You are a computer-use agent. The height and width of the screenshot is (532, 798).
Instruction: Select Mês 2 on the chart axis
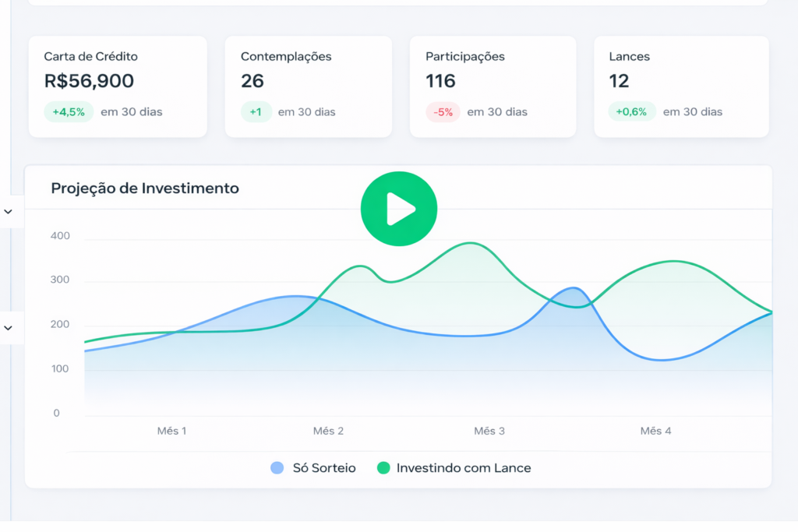pos(328,431)
